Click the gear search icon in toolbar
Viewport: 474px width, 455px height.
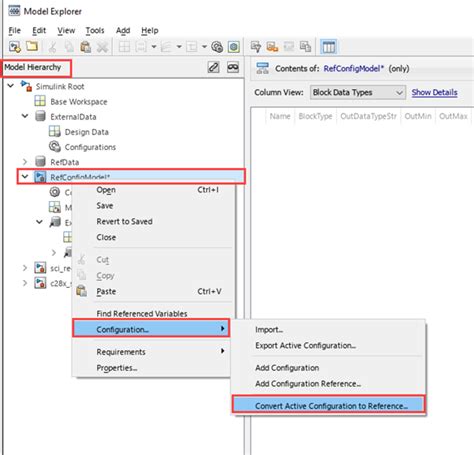pyautogui.click(x=217, y=47)
